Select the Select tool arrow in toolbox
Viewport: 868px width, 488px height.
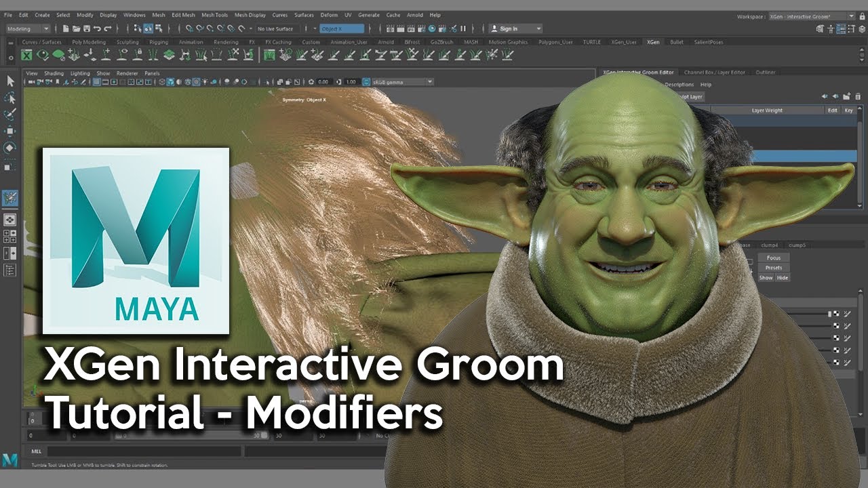pos(10,81)
